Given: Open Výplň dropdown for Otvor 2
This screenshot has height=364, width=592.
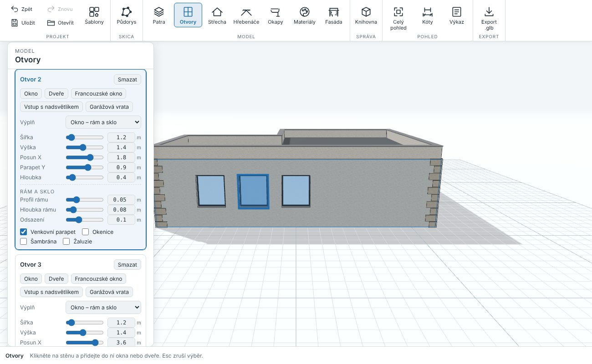Looking at the screenshot, I should pyautogui.click(x=103, y=122).
